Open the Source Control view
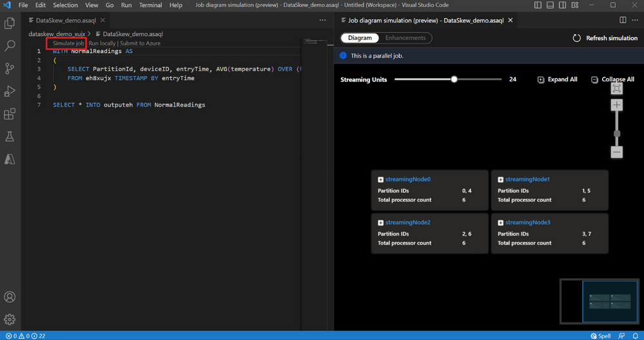The height and width of the screenshot is (340, 644). tap(10, 68)
